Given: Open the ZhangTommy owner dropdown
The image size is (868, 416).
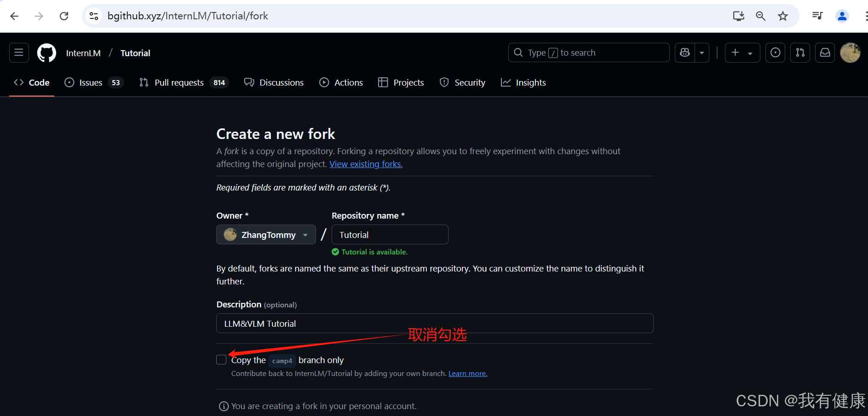Looking at the screenshot, I should (x=266, y=235).
